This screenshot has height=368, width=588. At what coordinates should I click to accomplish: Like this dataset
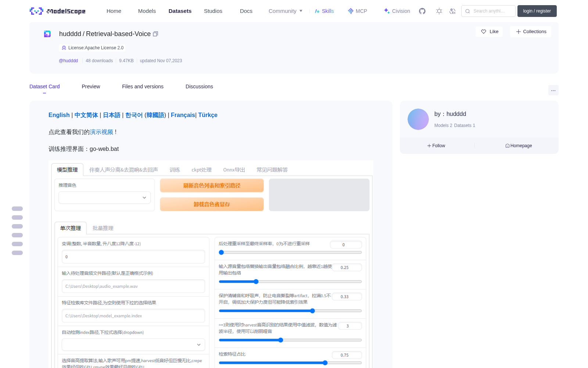[x=490, y=32]
